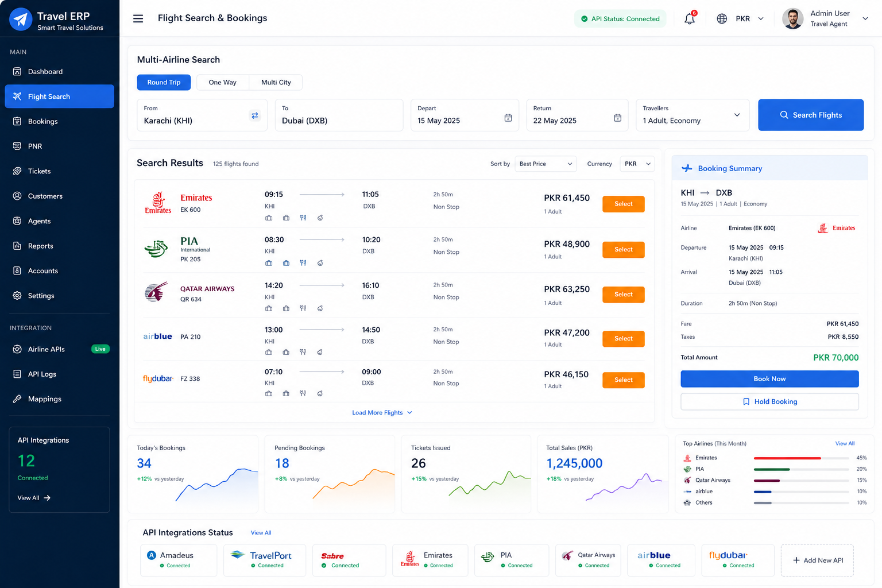Screen dimensions: 882x588
Task: Click the Customers sidebar icon
Action: [x=17, y=196]
